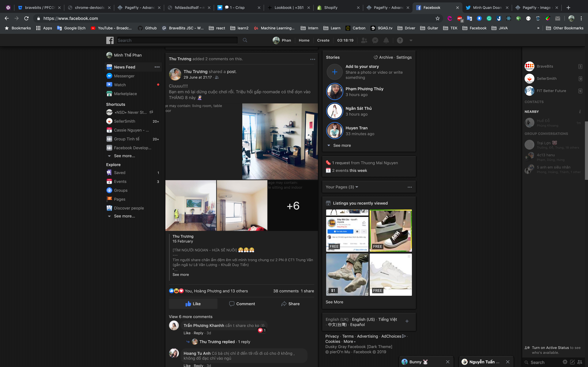Open account dropdown arrow in top bar
The width and height of the screenshot is (588, 367).
pos(411,40)
